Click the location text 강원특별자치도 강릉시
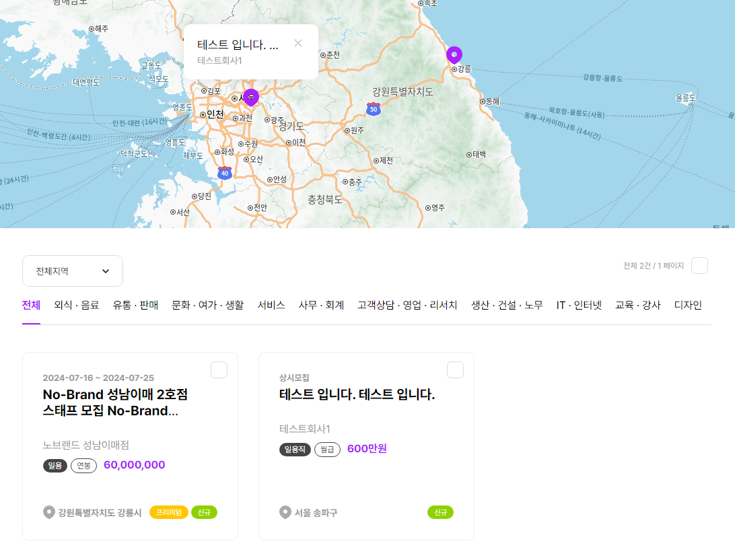The image size is (735, 560). 100,513
